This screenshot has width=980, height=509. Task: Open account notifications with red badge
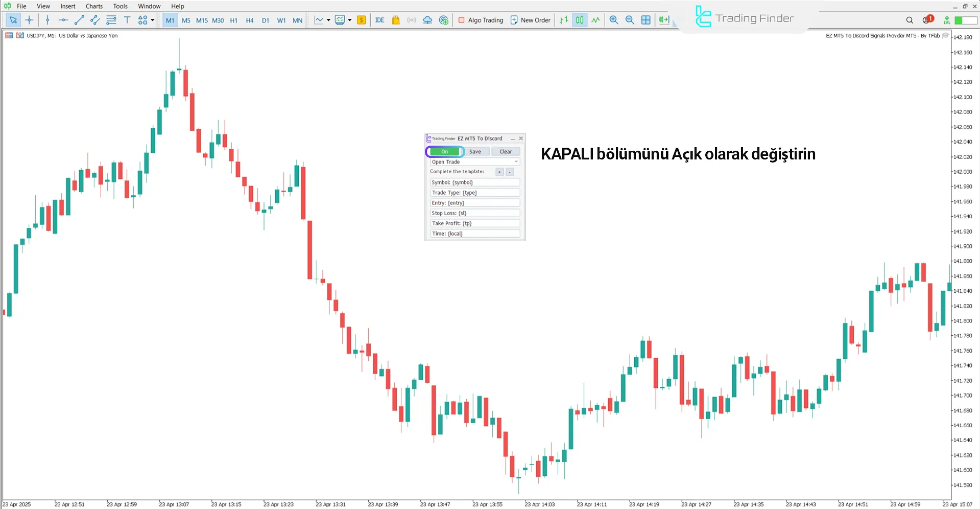click(x=927, y=19)
